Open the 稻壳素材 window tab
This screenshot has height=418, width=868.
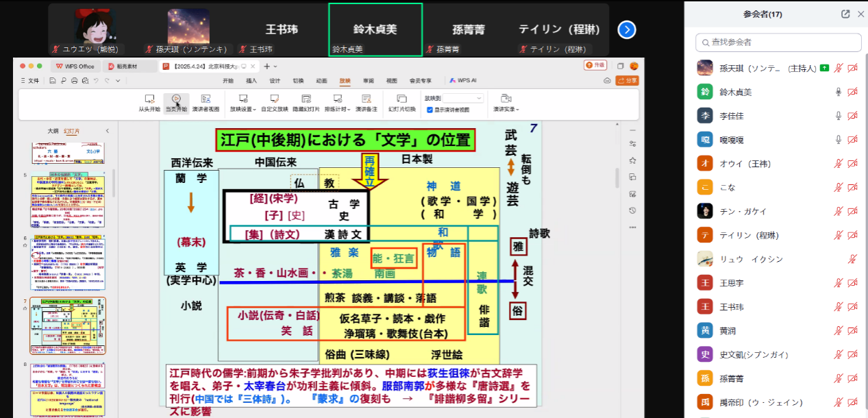(129, 66)
